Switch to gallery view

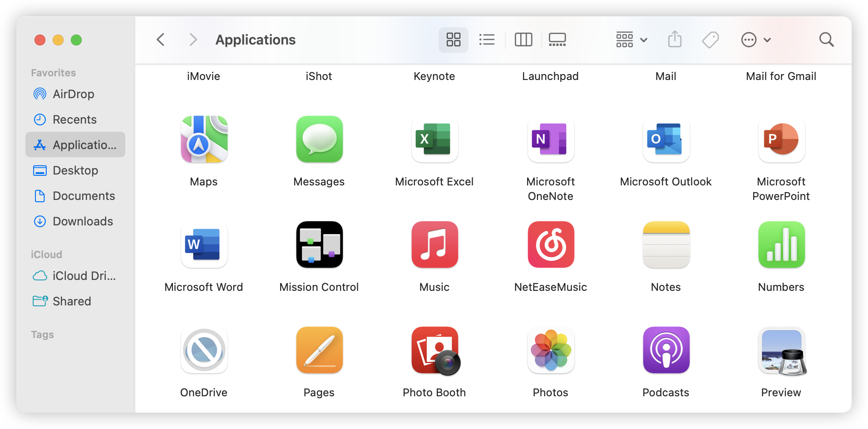[x=557, y=40]
